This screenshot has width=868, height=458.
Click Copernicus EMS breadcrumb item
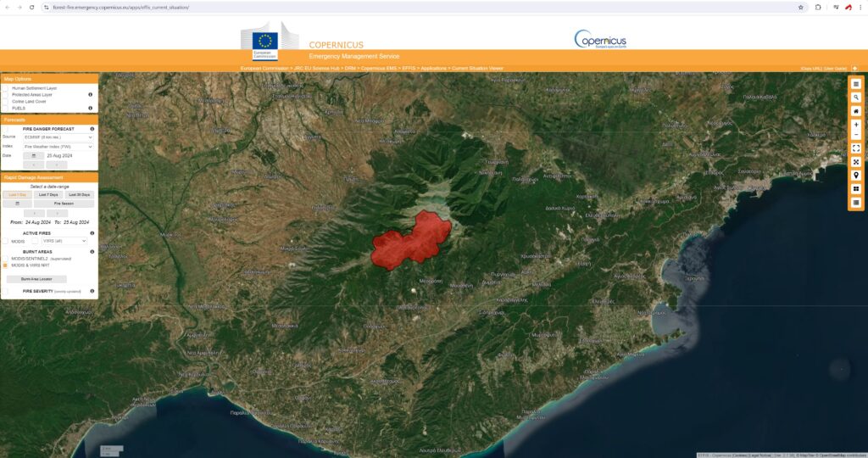click(377, 68)
